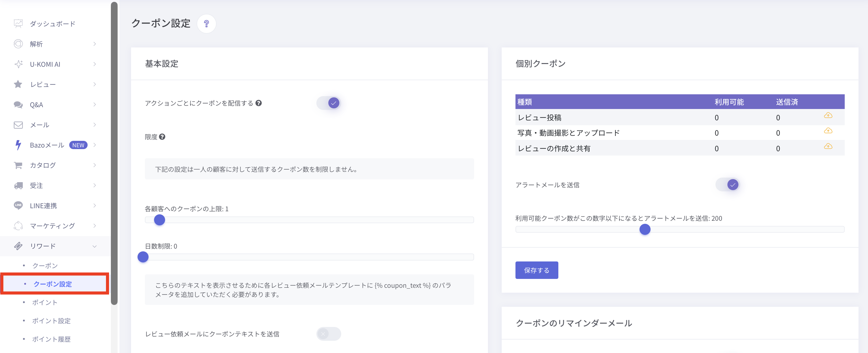Viewport: 868px width, 353px height.
Task: Click the help question mark beside クーポン設定 title
Action: click(206, 24)
